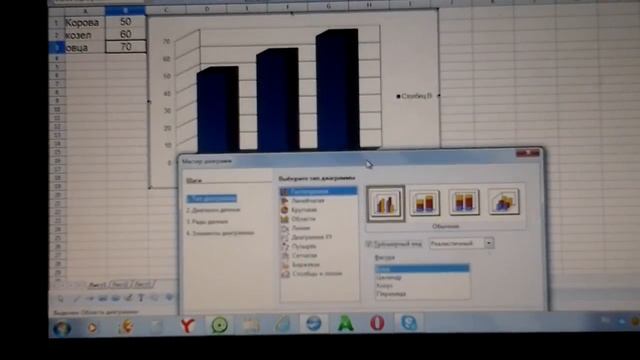Screen dimensions: 640x360
Task: Go to step 1 Тип диаграммы
Action: 212,199
